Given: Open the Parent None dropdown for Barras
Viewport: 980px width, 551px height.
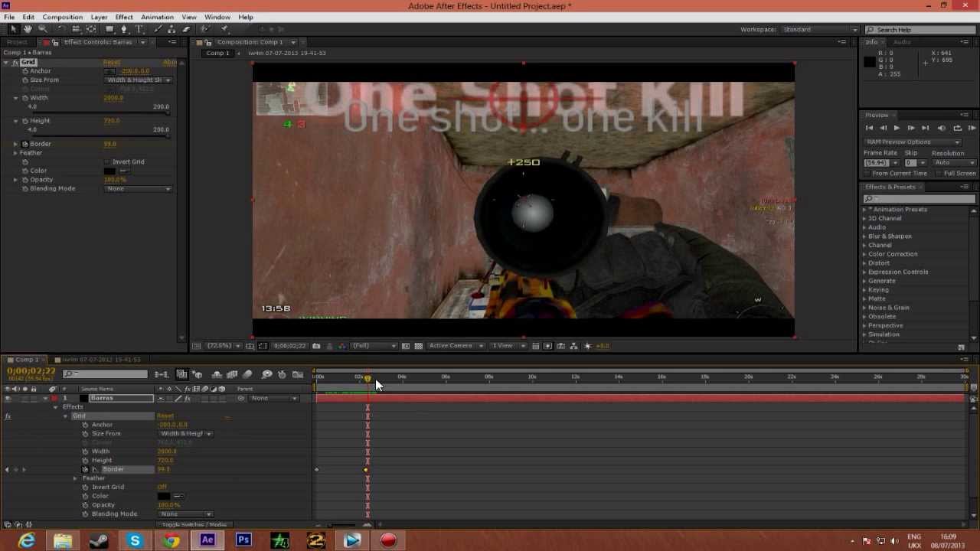Looking at the screenshot, I should [273, 399].
